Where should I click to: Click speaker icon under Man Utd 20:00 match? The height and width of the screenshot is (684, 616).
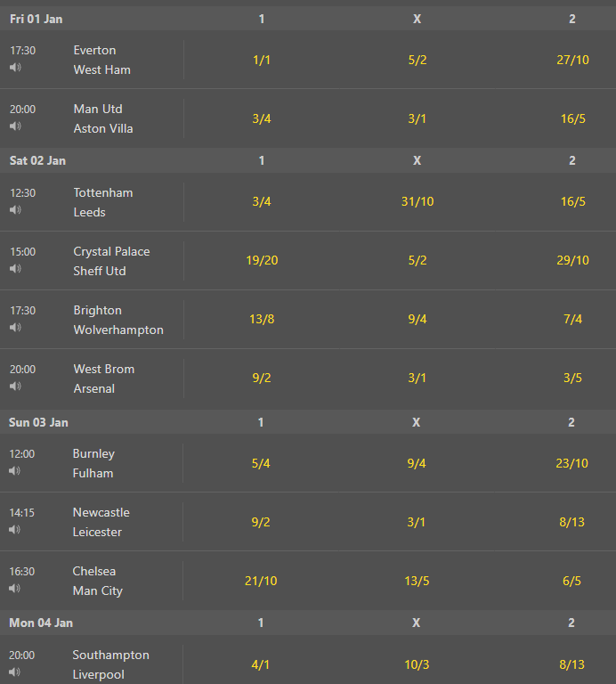pos(15,126)
